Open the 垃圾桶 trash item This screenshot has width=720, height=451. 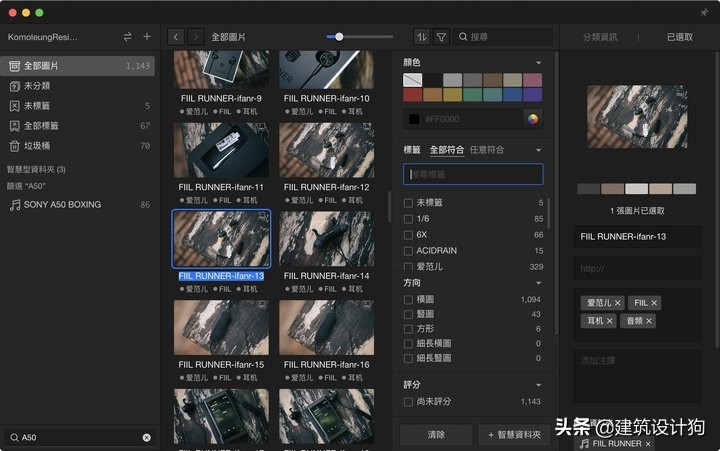(77, 146)
